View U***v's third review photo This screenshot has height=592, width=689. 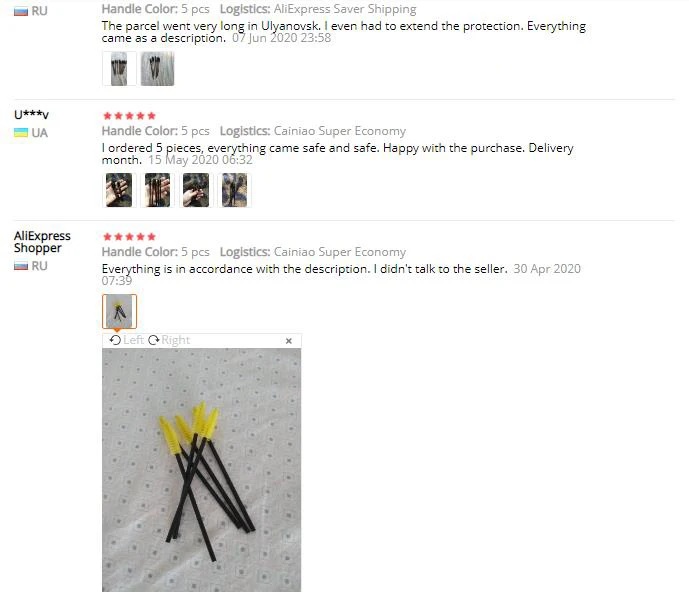(196, 190)
